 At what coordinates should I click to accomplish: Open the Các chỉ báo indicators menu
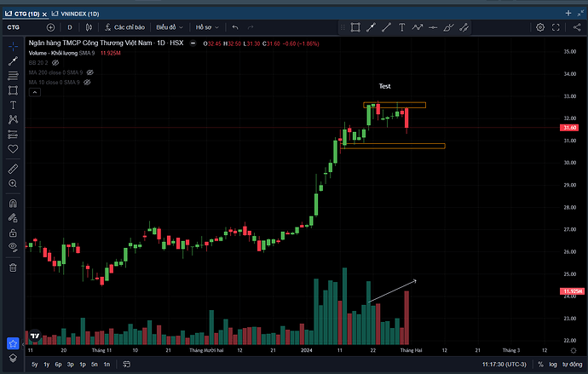click(x=125, y=27)
